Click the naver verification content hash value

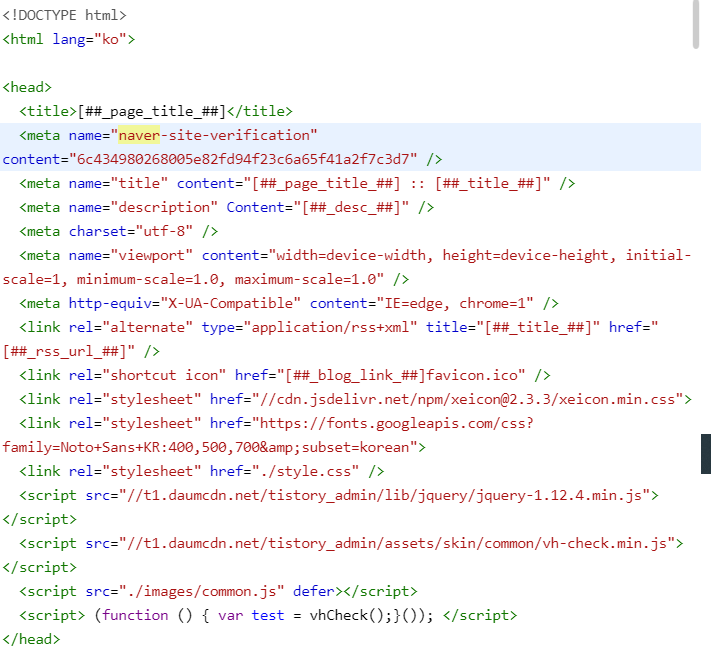tap(243, 160)
